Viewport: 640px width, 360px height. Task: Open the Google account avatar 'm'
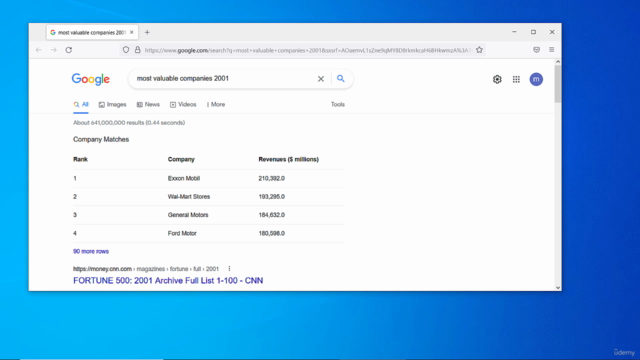click(x=536, y=79)
